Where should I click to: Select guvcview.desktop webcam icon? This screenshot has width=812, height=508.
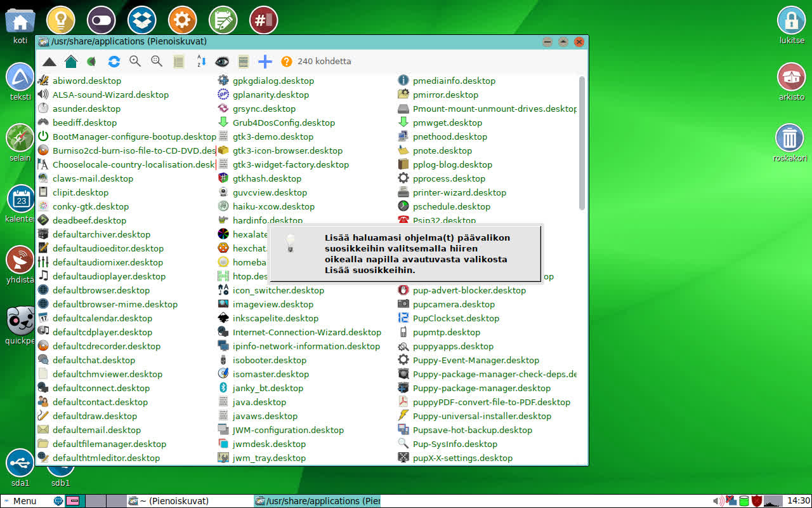pos(223,192)
